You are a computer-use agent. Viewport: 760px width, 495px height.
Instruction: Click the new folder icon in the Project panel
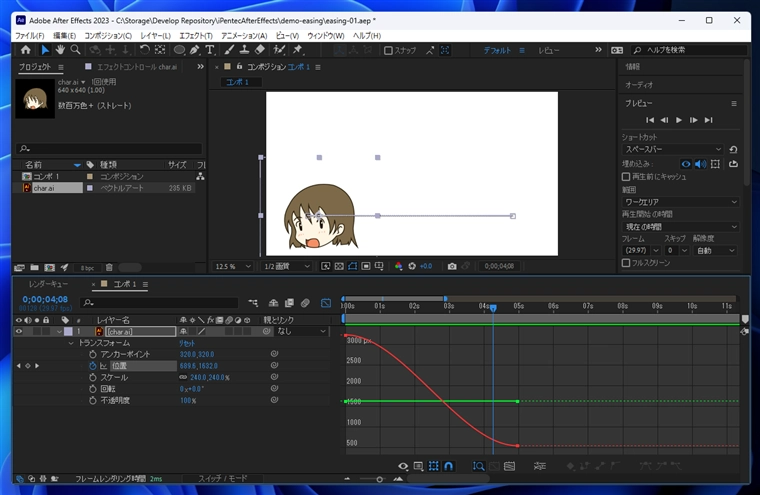pos(34,267)
